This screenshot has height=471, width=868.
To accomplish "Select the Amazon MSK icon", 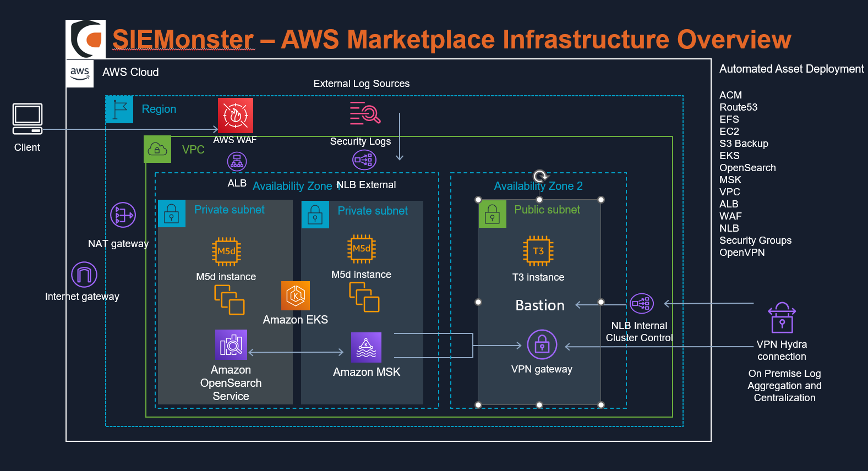I will pyautogui.click(x=366, y=347).
